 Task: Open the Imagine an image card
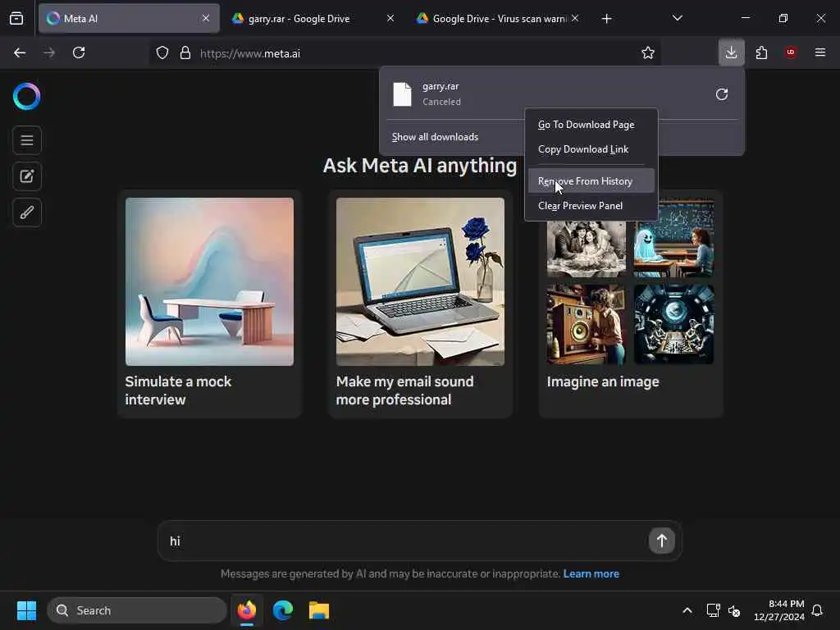[x=631, y=304]
